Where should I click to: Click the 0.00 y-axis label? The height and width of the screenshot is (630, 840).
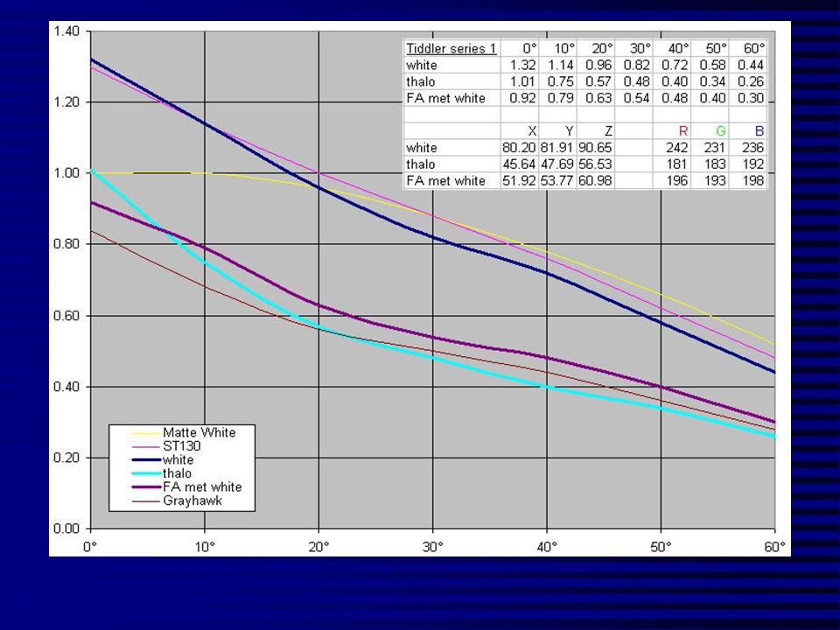(66, 528)
